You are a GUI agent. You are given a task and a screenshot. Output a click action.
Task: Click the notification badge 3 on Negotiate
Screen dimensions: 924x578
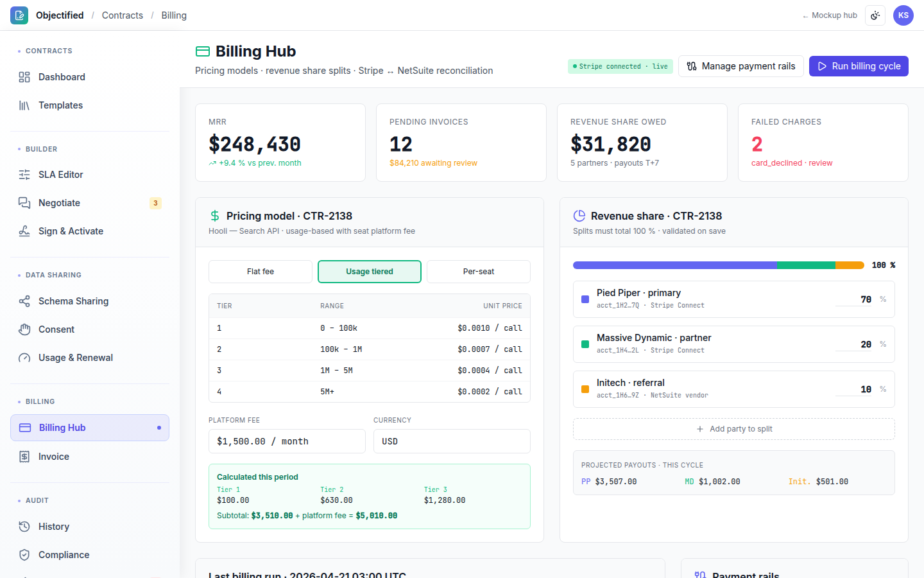coord(155,203)
